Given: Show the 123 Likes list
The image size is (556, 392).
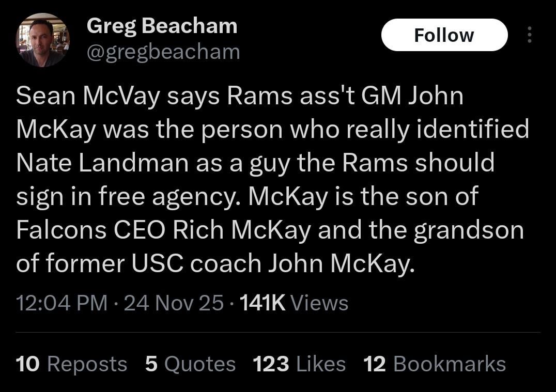Looking at the screenshot, I should tap(299, 364).
